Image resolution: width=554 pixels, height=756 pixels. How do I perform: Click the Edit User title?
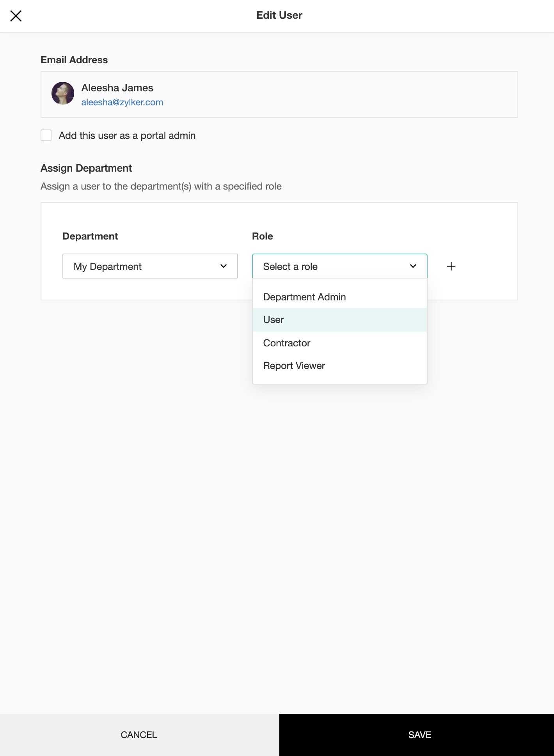pyautogui.click(x=279, y=15)
